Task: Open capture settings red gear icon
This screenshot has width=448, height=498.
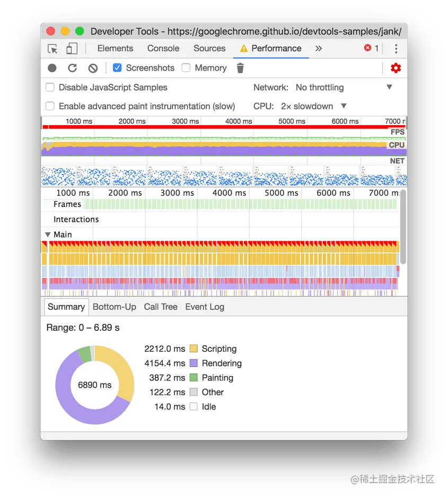Action: 396,68
